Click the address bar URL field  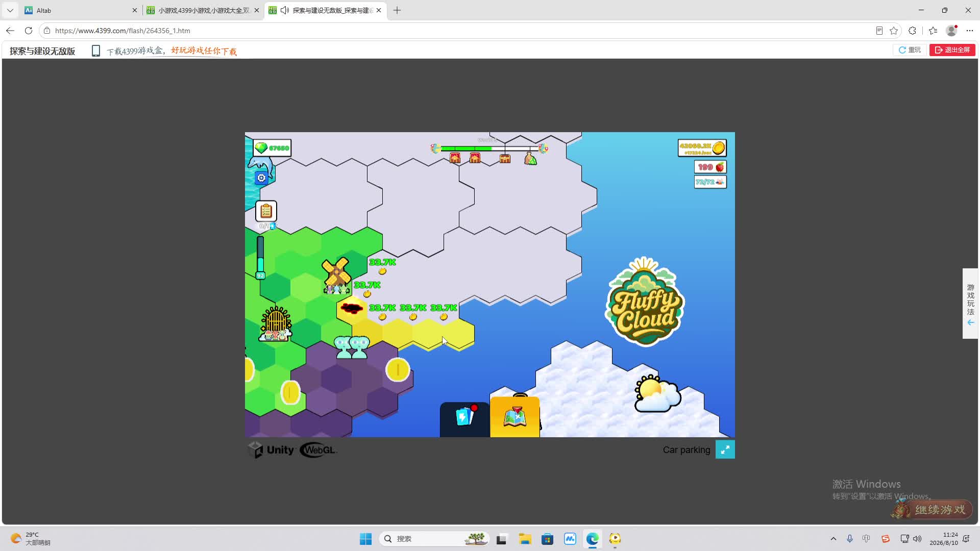[x=459, y=31]
